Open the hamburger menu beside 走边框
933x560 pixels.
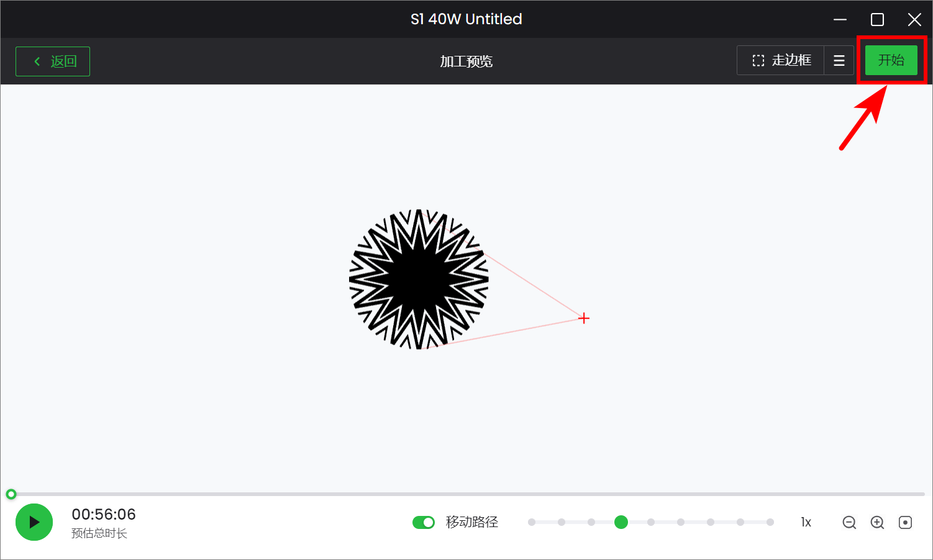click(x=839, y=61)
